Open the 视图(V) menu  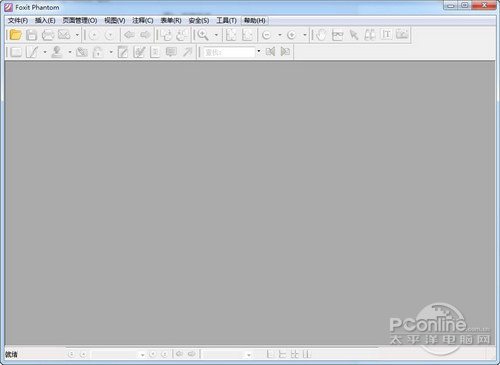(115, 21)
